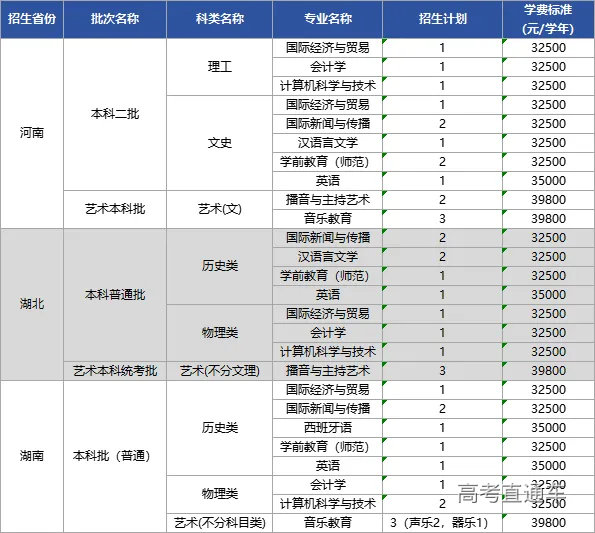Select 物理类 in the 湖北 section
The image size is (595, 533).
(x=219, y=333)
